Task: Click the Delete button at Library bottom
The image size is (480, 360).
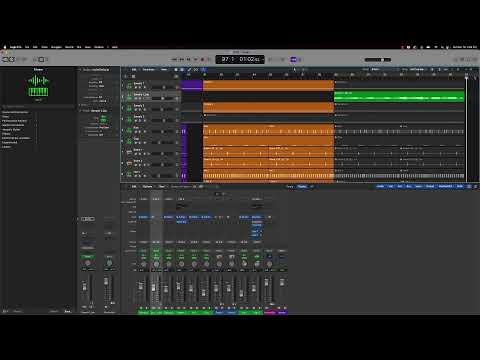Action: coord(54,311)
